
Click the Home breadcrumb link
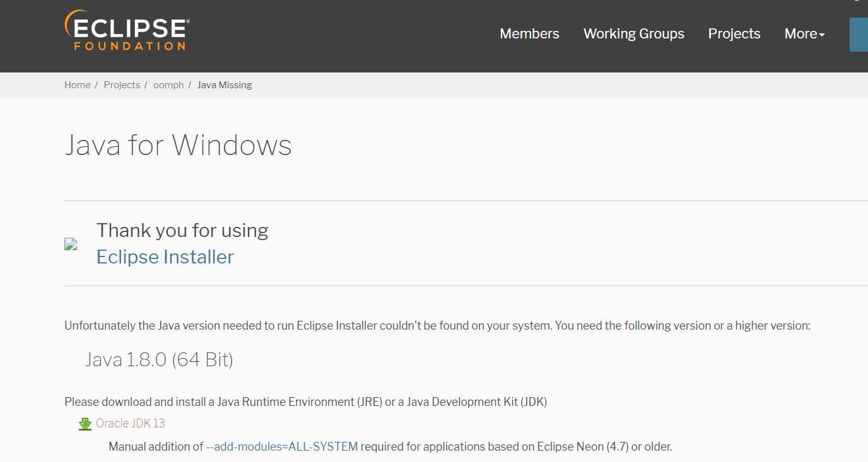(78, 85)
